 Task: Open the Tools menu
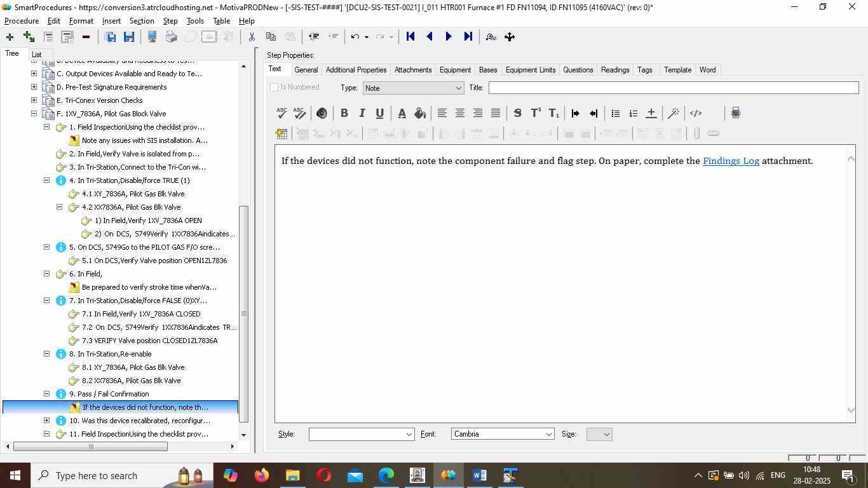click(x=195, y=21)
